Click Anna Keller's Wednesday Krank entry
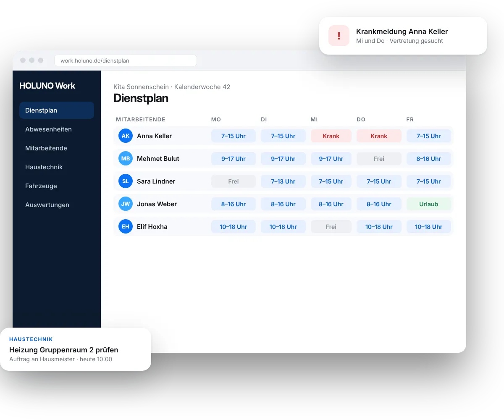Screen dimensions: 504x420 (x=331, y=136)
